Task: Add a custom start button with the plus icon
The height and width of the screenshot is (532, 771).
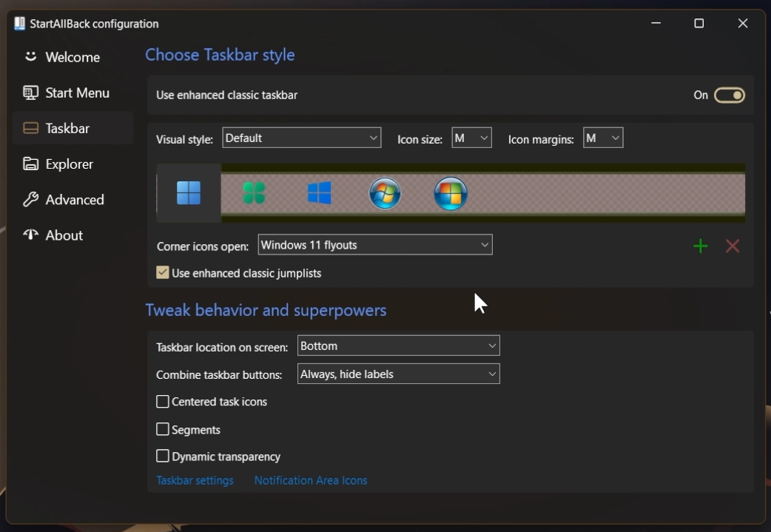Action: [x=700, y=245]
